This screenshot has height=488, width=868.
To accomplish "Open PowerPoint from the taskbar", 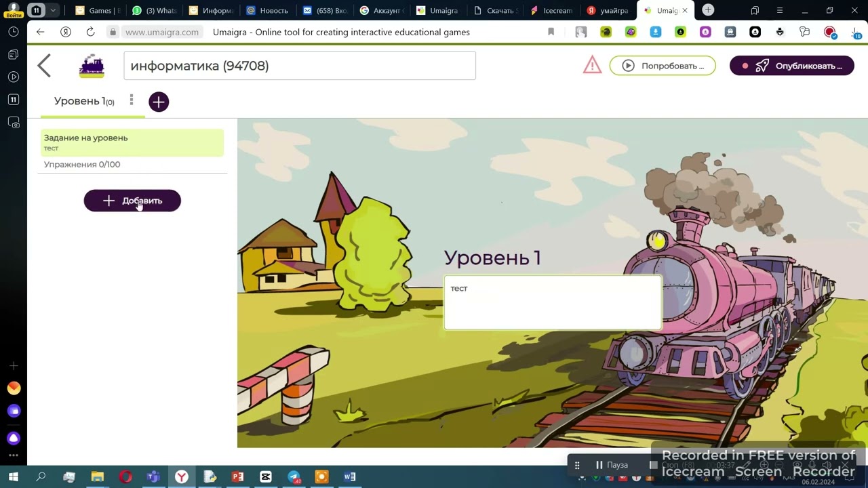I will tap(237, 477).
